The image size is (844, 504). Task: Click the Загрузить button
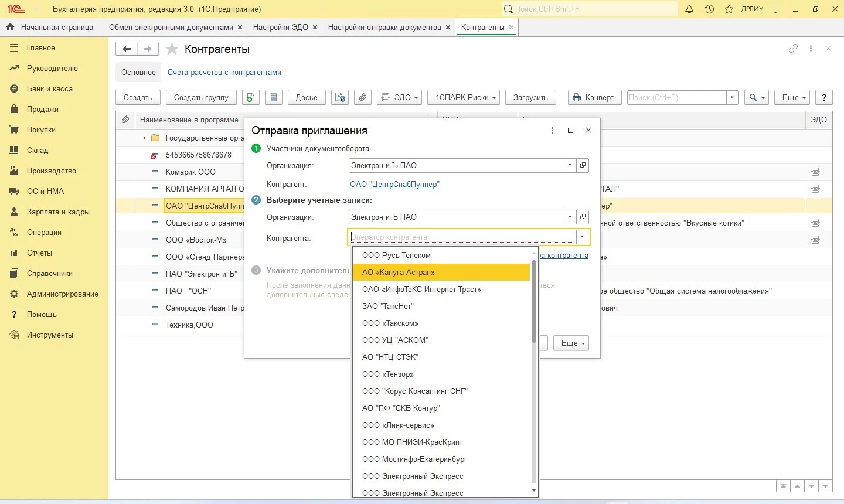(530, 97)
